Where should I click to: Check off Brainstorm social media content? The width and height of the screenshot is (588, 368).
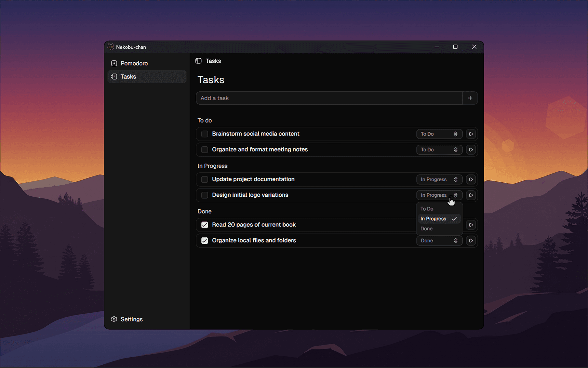point(205,134)
